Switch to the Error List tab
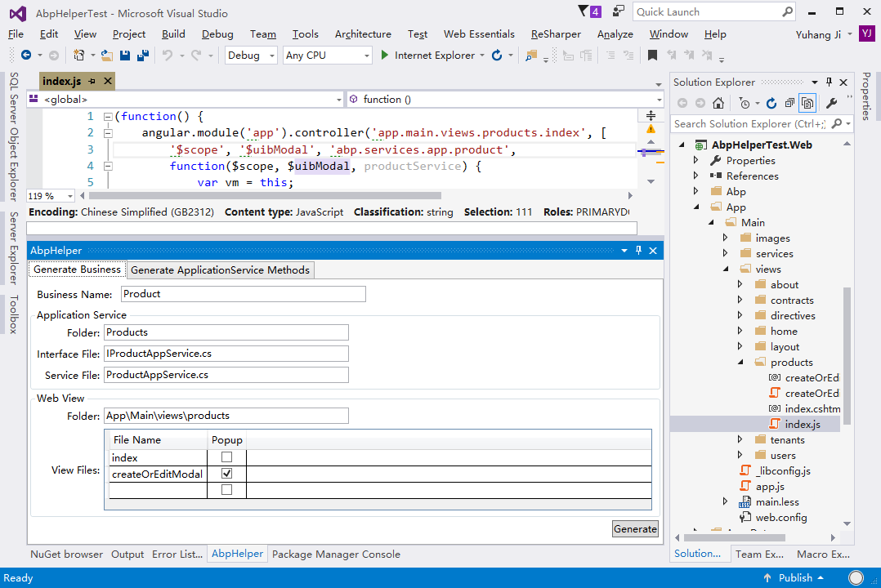881x588 pixels. pos(177,555)
